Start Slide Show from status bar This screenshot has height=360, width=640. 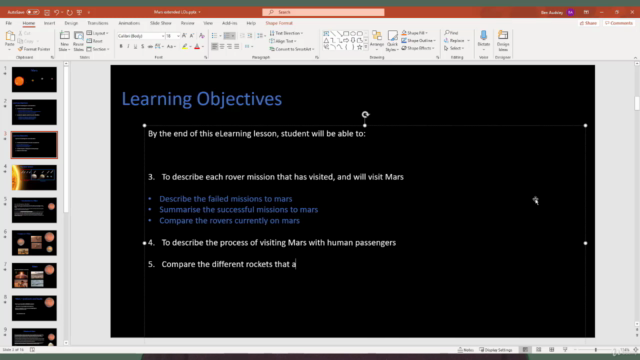(565, 350)
